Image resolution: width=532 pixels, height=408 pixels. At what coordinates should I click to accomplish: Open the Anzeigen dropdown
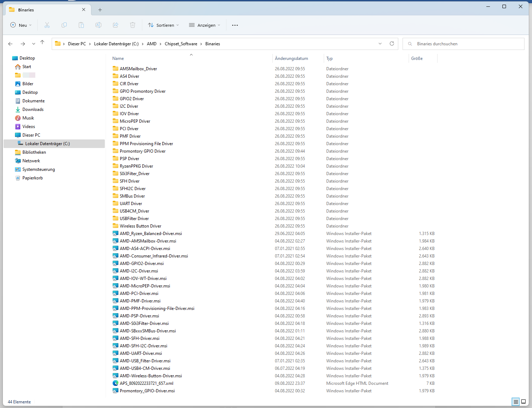tap(205, 25)
